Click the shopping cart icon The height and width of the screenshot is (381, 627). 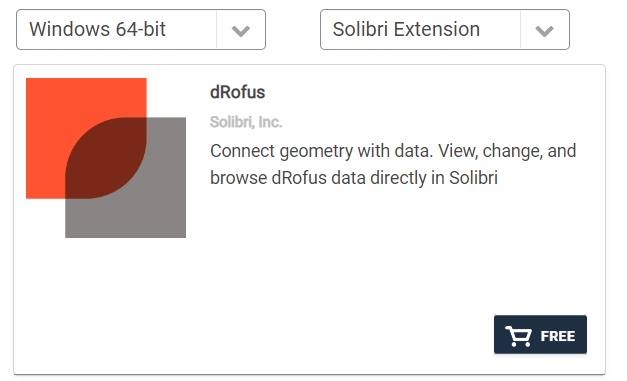518,336
